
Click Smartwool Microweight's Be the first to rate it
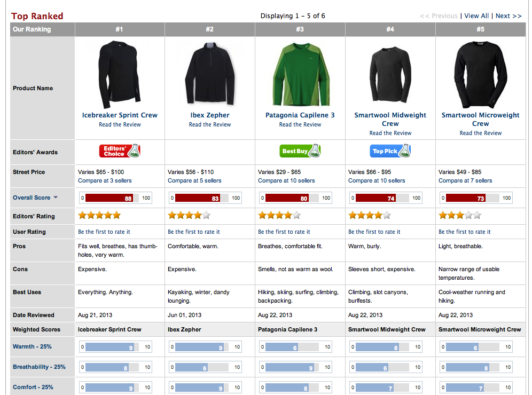(465, 232)
